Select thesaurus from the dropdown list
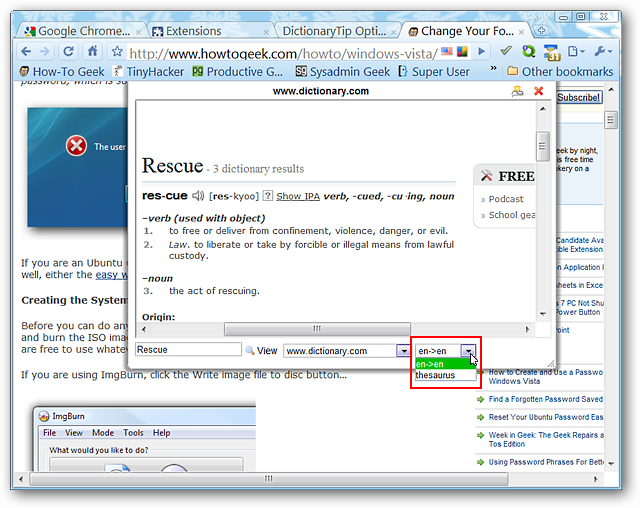Viewport: 640px width, 508px height. tap(436, 375)
